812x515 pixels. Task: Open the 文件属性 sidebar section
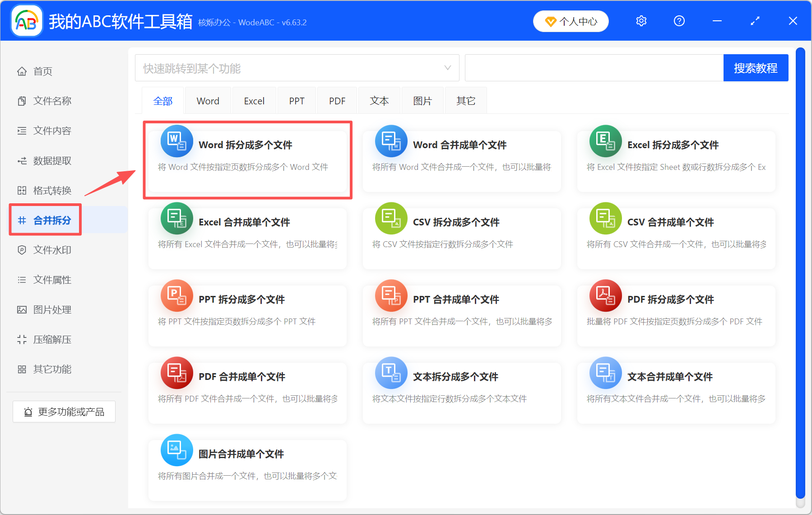(51, 280)
